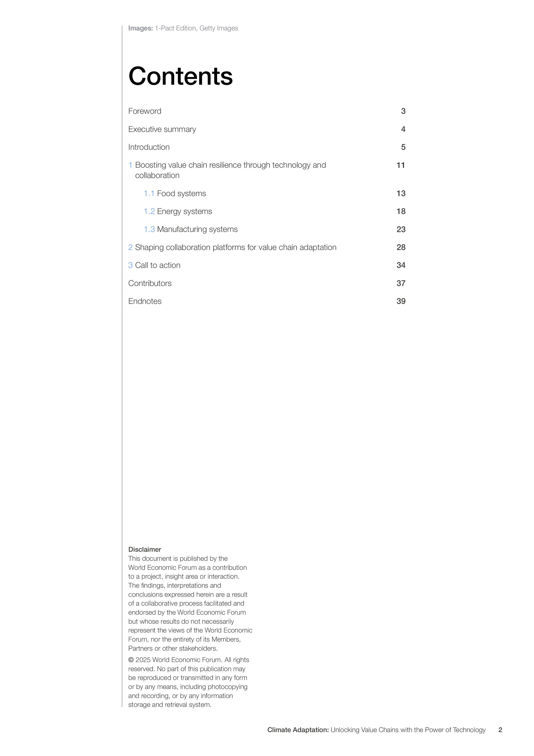Click page number 39 for Endnotes
534x756 pixels.
[x=401, y=301]
